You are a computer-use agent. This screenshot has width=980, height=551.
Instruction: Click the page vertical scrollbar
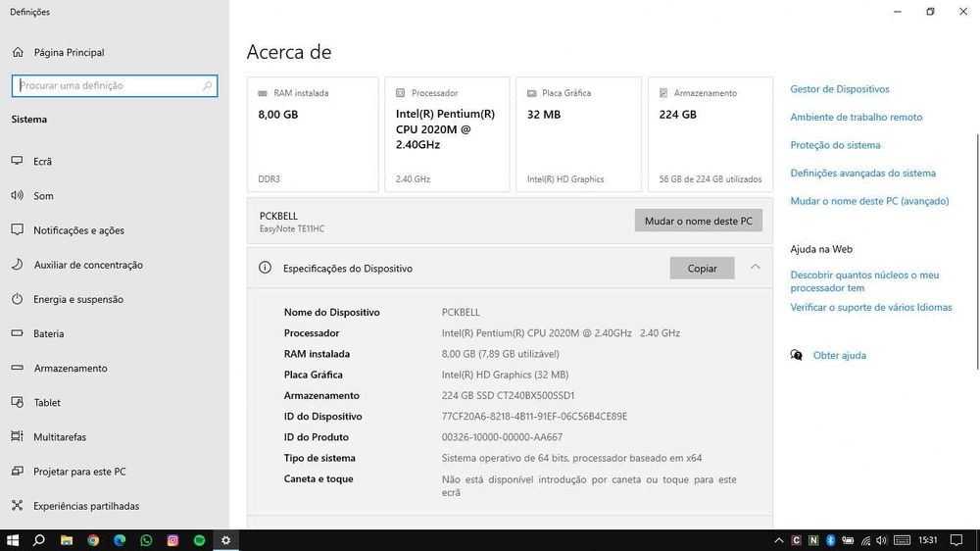click(x=977, y=250)
